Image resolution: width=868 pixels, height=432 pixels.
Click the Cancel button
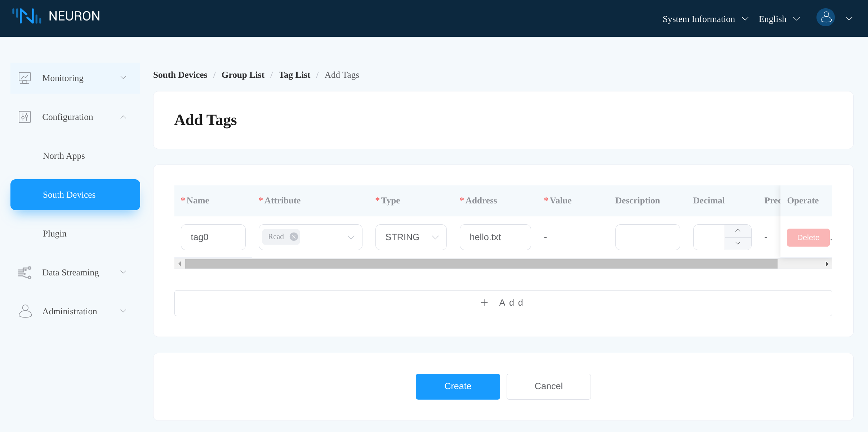coord(548,386)
